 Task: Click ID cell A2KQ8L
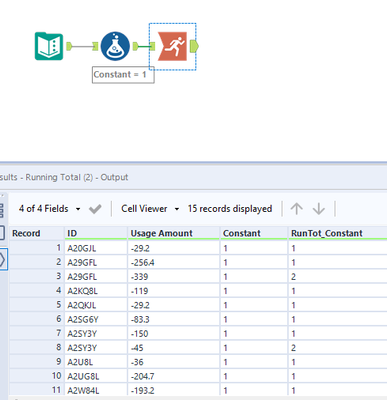[96, 291]
